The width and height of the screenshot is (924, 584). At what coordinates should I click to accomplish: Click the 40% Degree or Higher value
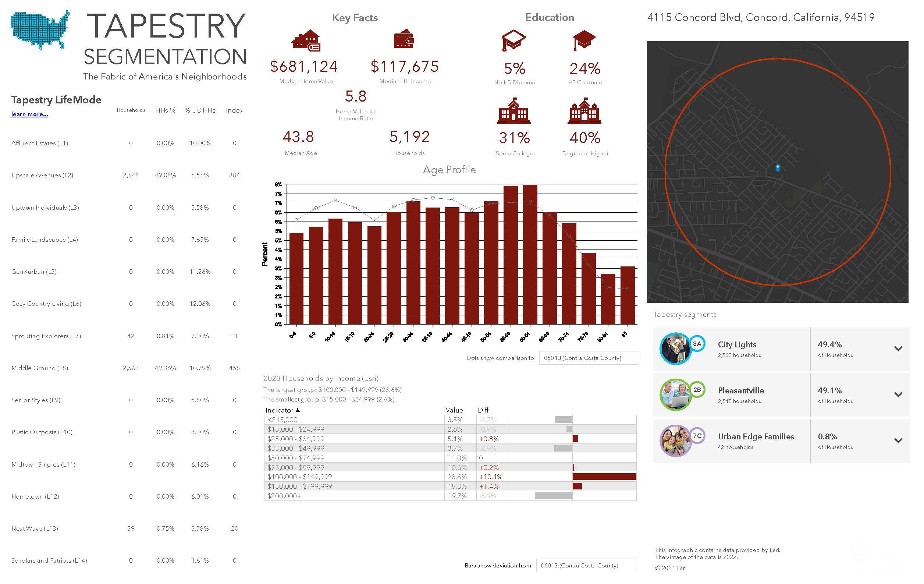click(x=585, y=138)
